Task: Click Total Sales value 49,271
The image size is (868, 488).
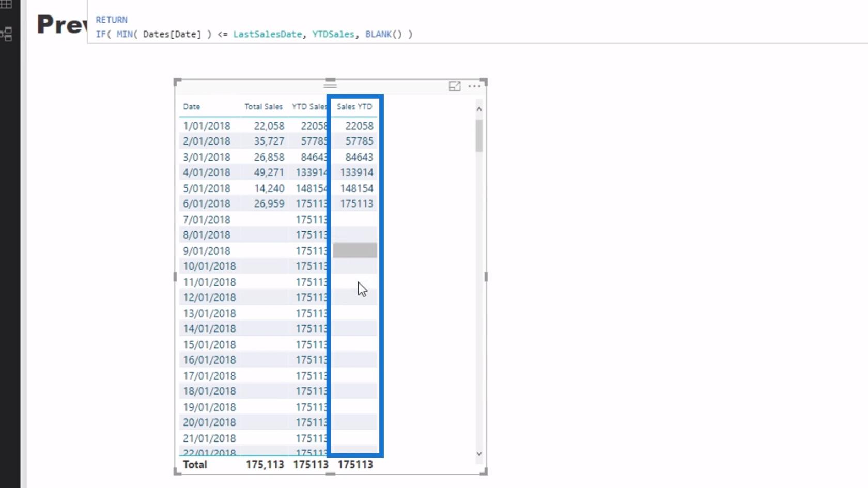Action: coord(269,172)
